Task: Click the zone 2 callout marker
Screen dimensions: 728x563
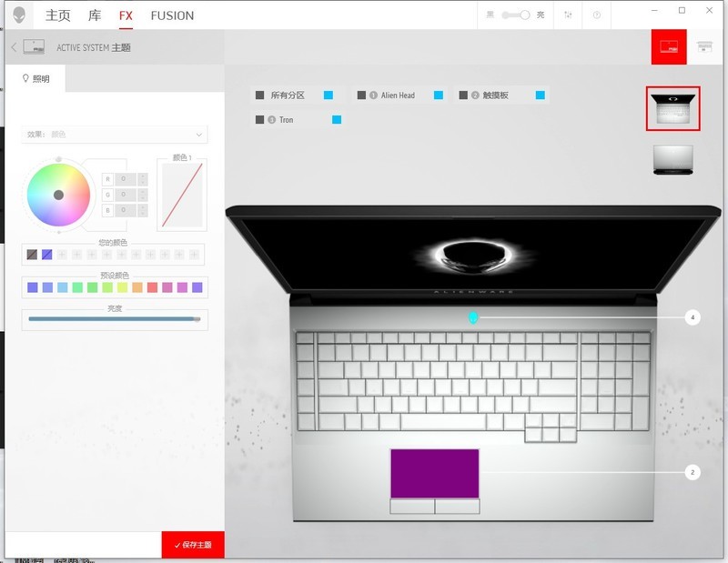Action: [693, 472]
